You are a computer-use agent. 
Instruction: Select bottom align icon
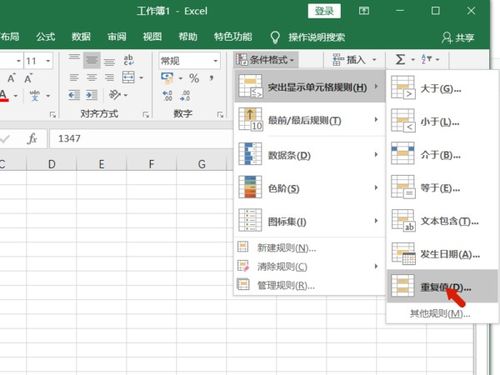point(109,61)
